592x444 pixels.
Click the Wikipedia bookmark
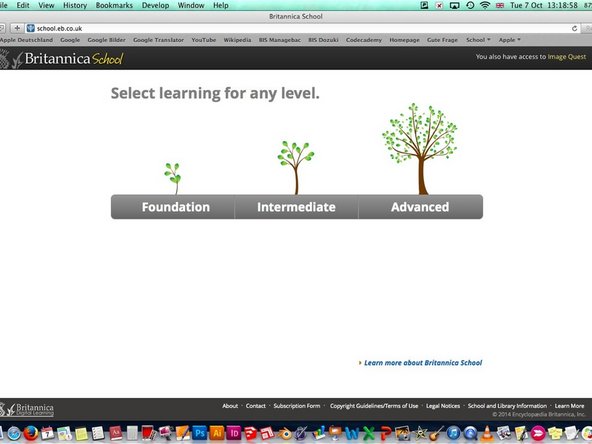(x=237, y=40)
